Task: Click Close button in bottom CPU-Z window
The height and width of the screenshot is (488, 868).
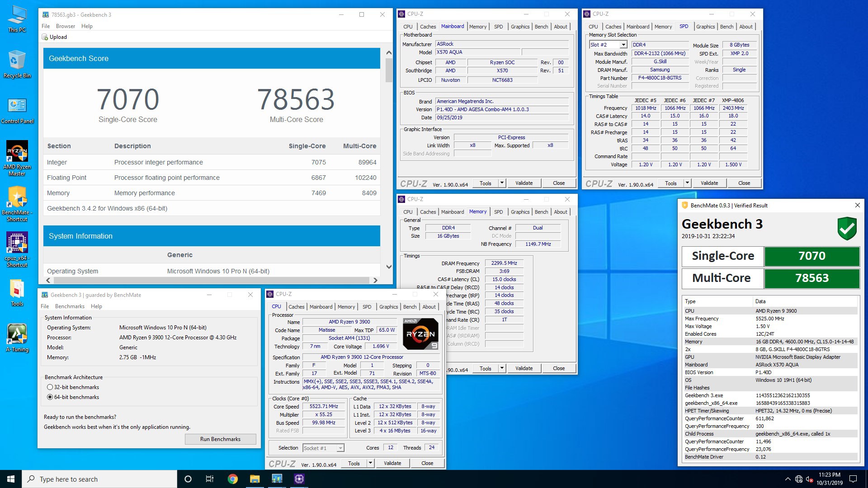Action: [x=427, y=463]
